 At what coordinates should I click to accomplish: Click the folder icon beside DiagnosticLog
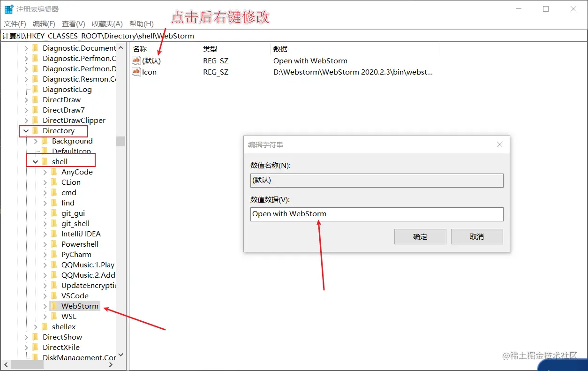tap(36, 89)
